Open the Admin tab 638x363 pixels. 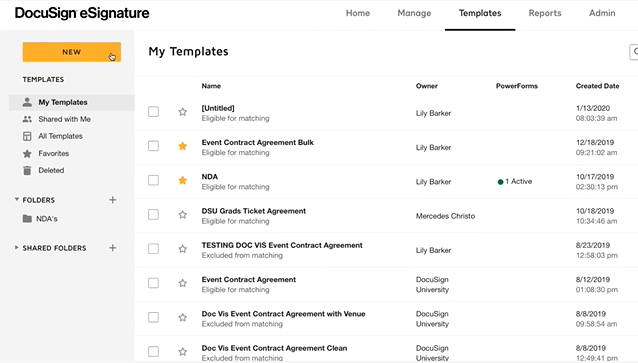602,13
